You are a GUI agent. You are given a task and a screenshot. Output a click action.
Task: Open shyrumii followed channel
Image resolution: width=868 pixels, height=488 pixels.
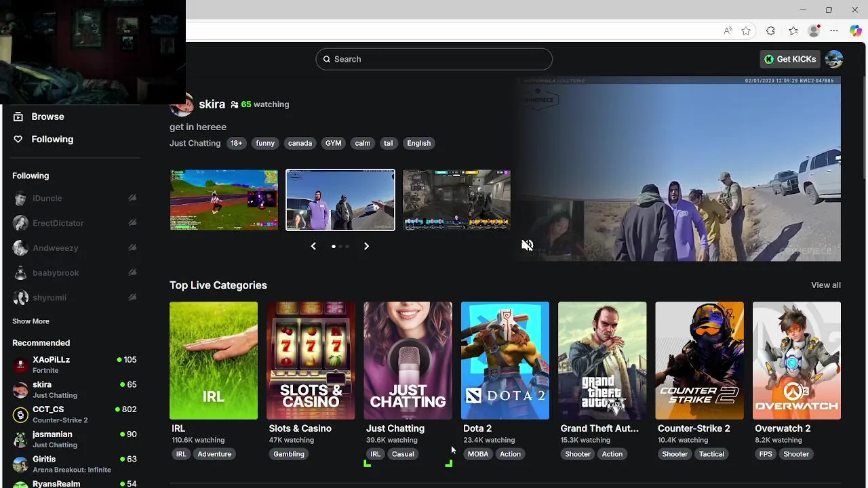[x=75, y=298]
